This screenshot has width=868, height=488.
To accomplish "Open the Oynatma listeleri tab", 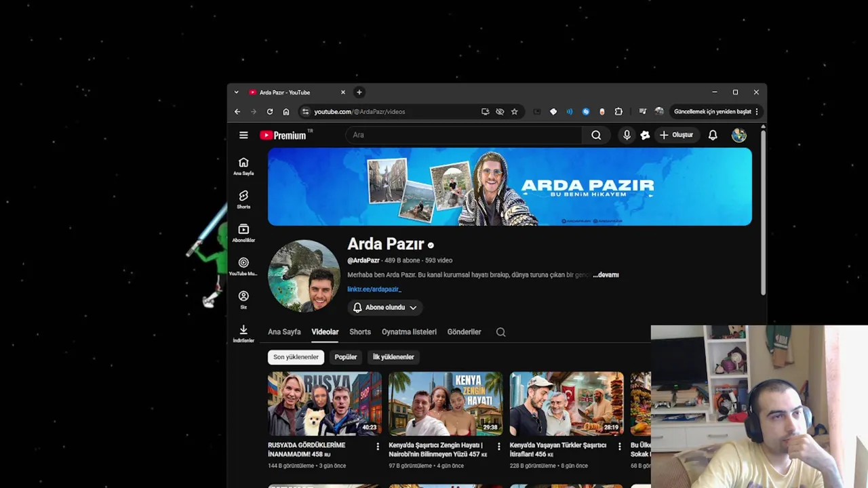I will pos(409,332).
